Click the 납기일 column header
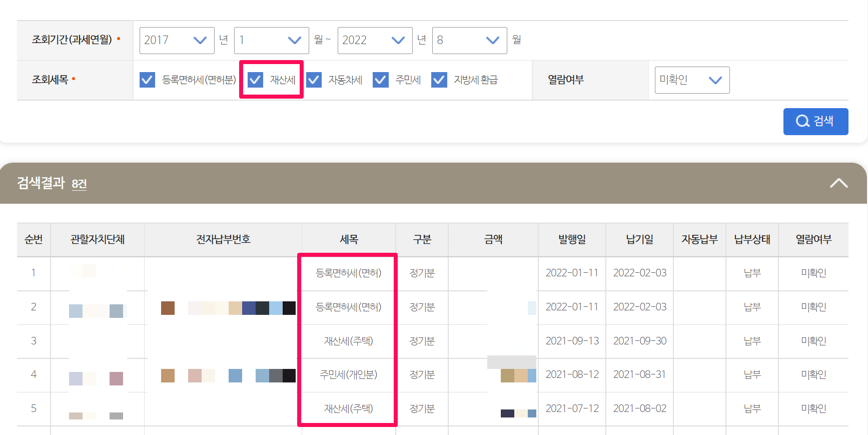The height and width of the screenshot is (435, 868). click(x=640, y=240)
